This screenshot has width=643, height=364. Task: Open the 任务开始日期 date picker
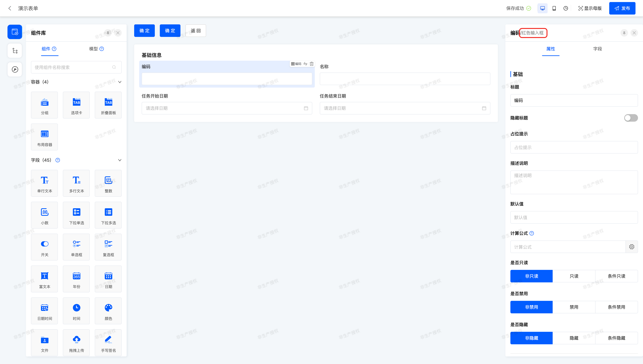pos(226,108)
